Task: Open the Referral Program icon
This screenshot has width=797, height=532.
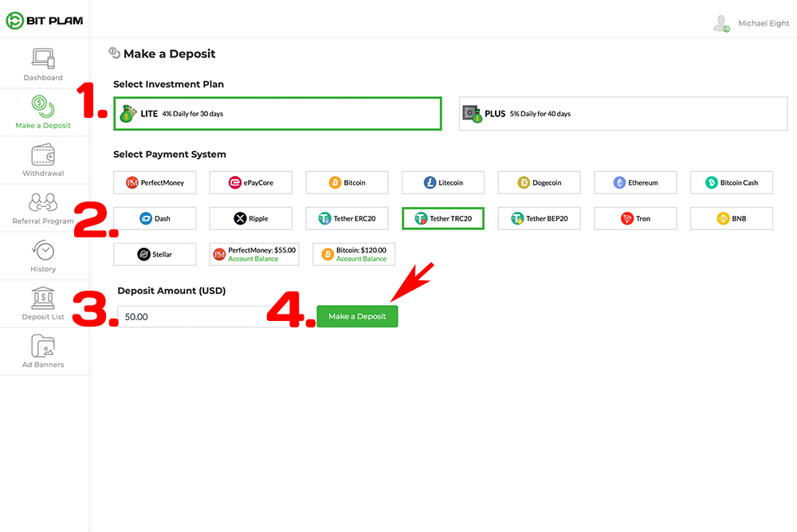Action: coord(43,202)
